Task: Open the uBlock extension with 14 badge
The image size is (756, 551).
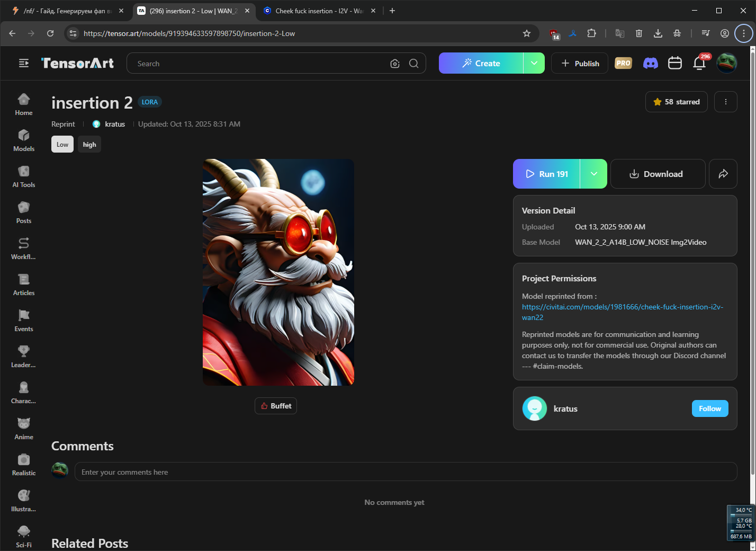Action: pyautogui.click(x=554, y=34)
